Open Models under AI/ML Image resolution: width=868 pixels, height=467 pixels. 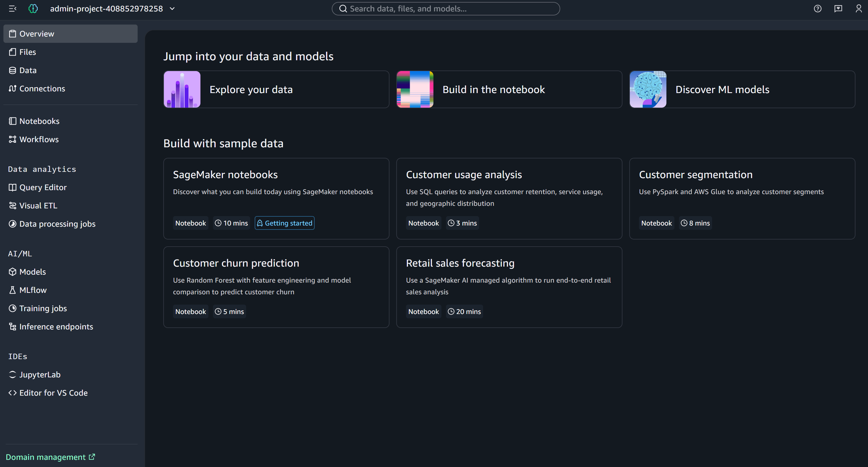(x=71, y=271)
